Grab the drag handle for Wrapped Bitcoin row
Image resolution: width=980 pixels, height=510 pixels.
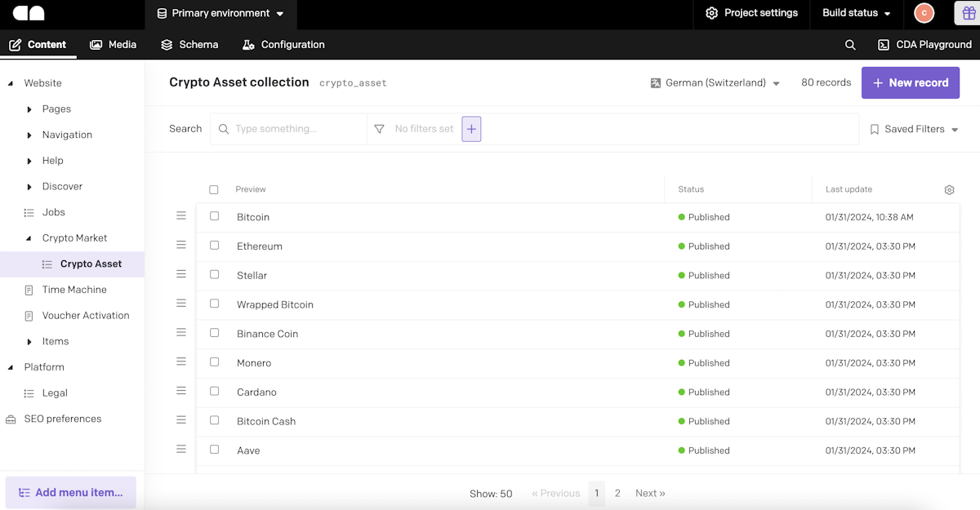[x=181, y=303]
